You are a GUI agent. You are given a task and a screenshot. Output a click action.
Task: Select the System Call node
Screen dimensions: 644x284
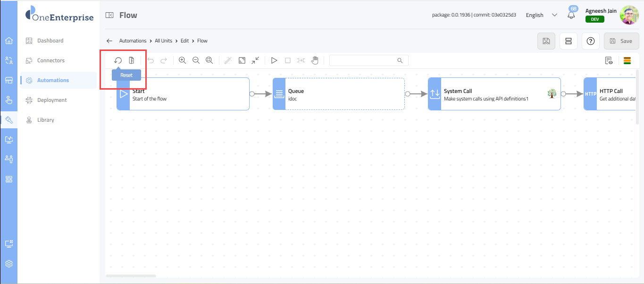pyautogui.click(x=494, y=94)
